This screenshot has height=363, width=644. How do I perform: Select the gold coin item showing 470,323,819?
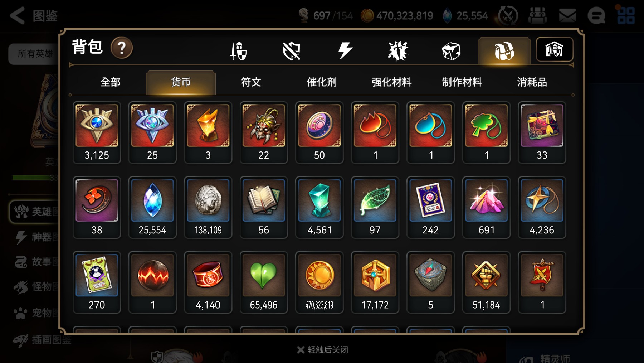319,282
